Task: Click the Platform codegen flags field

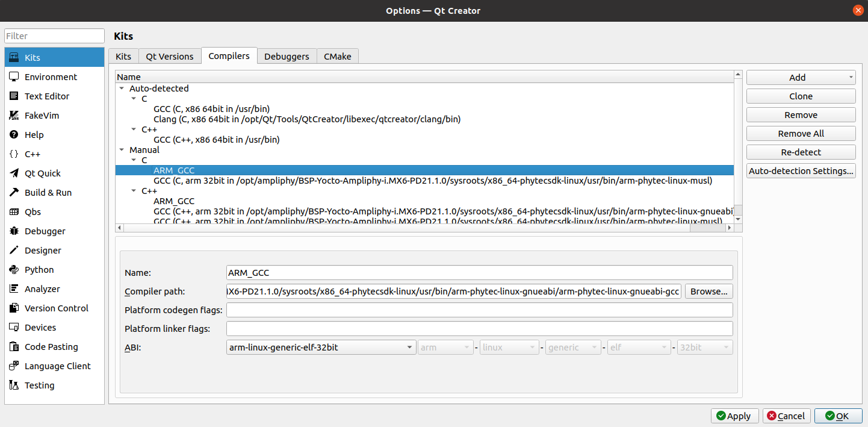Action: (x=480, y=310)
